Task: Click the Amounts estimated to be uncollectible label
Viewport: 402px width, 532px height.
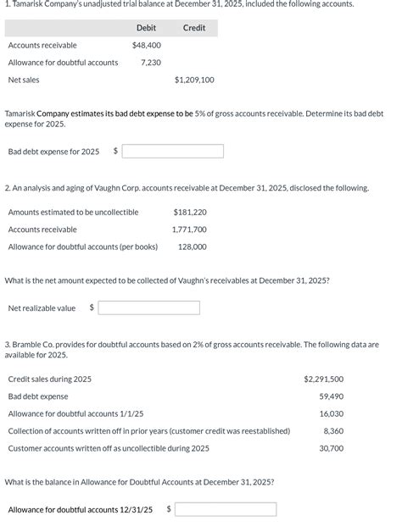Action: [74, 213]
